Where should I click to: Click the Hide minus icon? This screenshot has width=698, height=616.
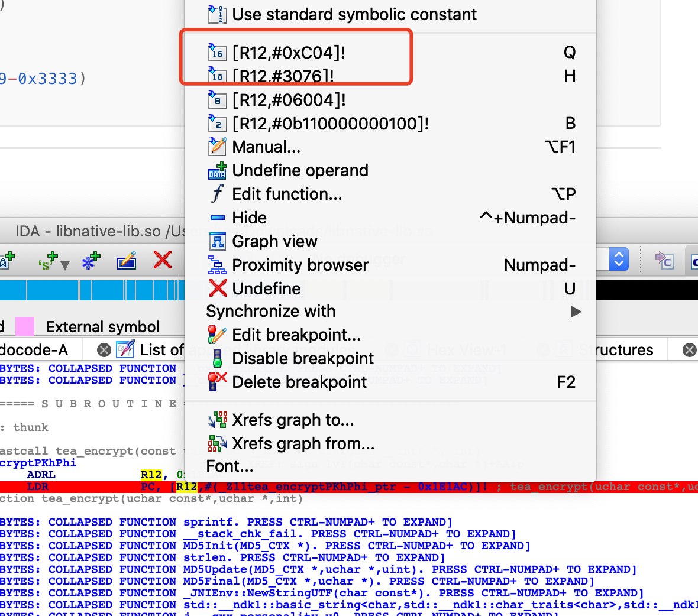(218, 218)
